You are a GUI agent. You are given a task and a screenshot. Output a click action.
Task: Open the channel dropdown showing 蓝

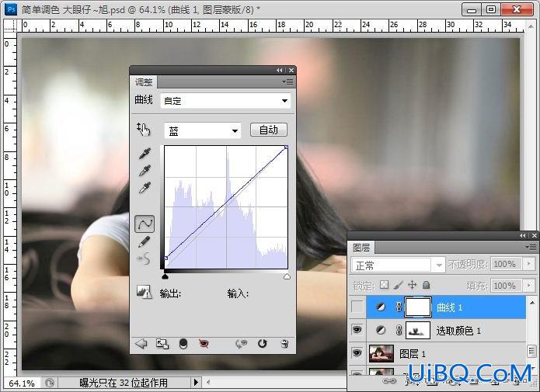click(x=203, y=130)
